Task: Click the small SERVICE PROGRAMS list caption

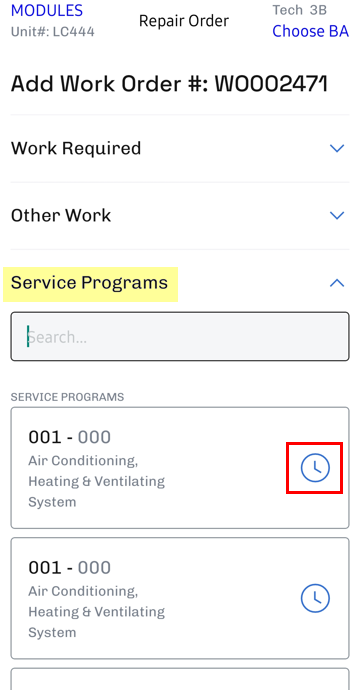Action: click(x=67, y=397)
